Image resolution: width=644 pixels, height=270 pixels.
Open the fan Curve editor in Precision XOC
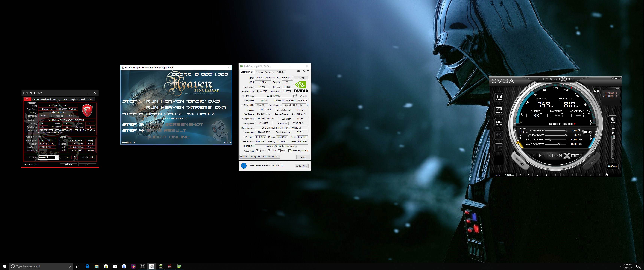pos(613,120)
